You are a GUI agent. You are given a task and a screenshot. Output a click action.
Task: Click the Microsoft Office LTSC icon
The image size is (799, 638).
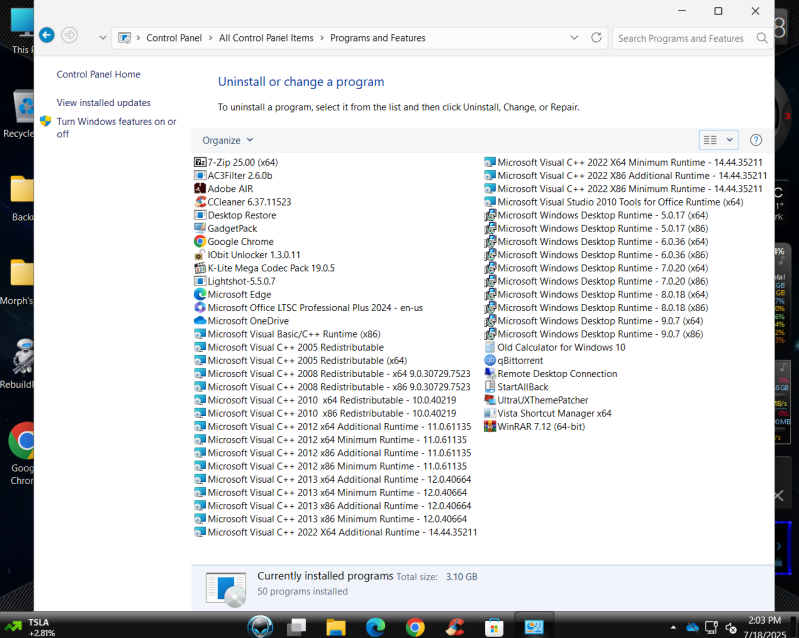tap(200, 308)
